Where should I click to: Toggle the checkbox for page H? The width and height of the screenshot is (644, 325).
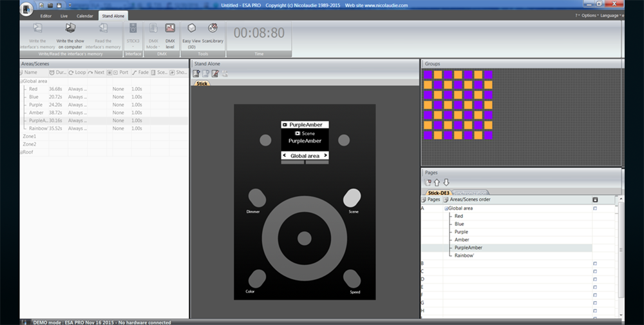pyautogui.click(x=594, y=311)
